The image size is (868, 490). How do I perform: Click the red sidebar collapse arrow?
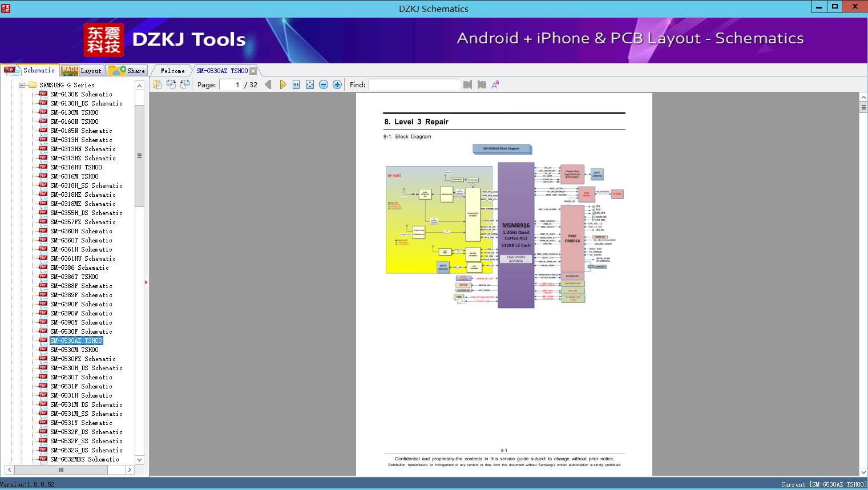[146, 282]
